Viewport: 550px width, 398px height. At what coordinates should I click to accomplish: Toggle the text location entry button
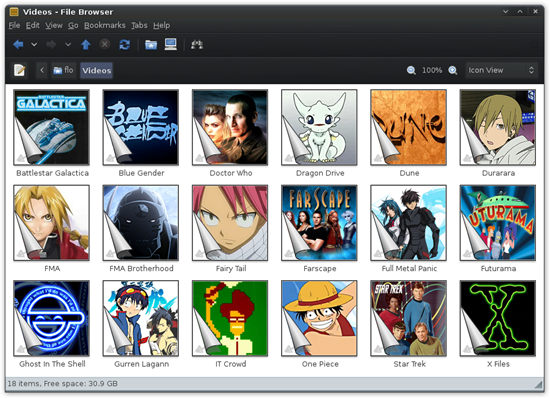click(x=19, y=70)
